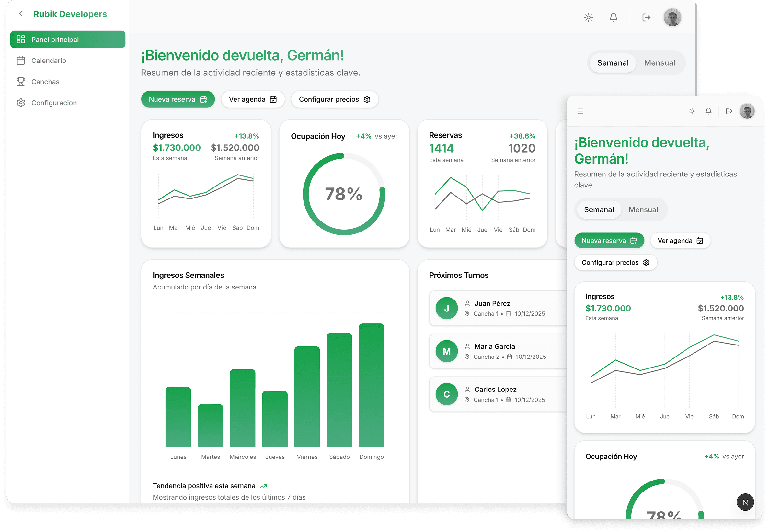Image resolution: width=769 pixels, height=532 pixels.
Task: Go to Calendario in sidebar
Action: coord(49,61)
